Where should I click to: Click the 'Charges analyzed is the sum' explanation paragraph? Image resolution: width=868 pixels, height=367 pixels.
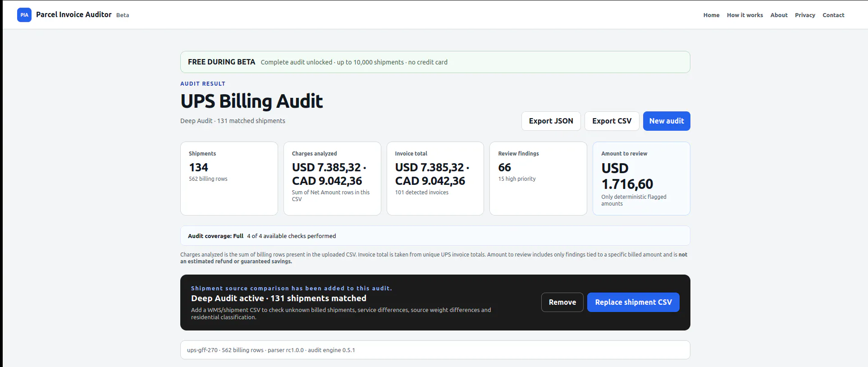(434, 258)
